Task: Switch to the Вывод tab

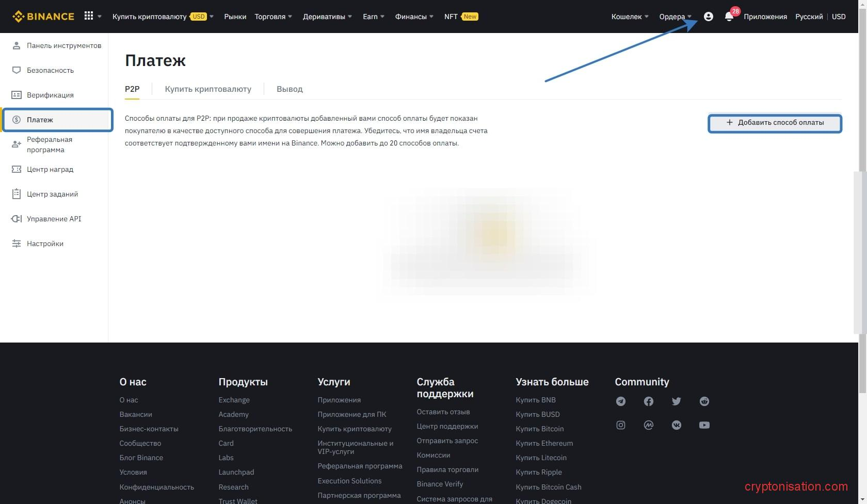Action: (290, 89)
